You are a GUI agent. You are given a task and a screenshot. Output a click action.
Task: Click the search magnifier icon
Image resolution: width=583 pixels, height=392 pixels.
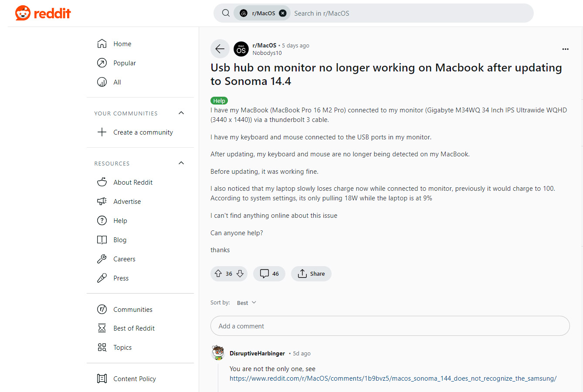[x=226, y=13]
